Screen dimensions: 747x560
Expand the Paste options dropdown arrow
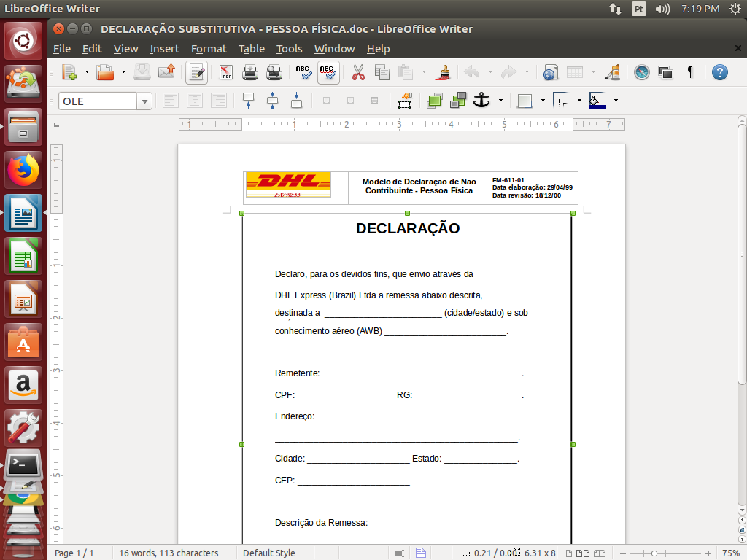click(x=424, y=72)
